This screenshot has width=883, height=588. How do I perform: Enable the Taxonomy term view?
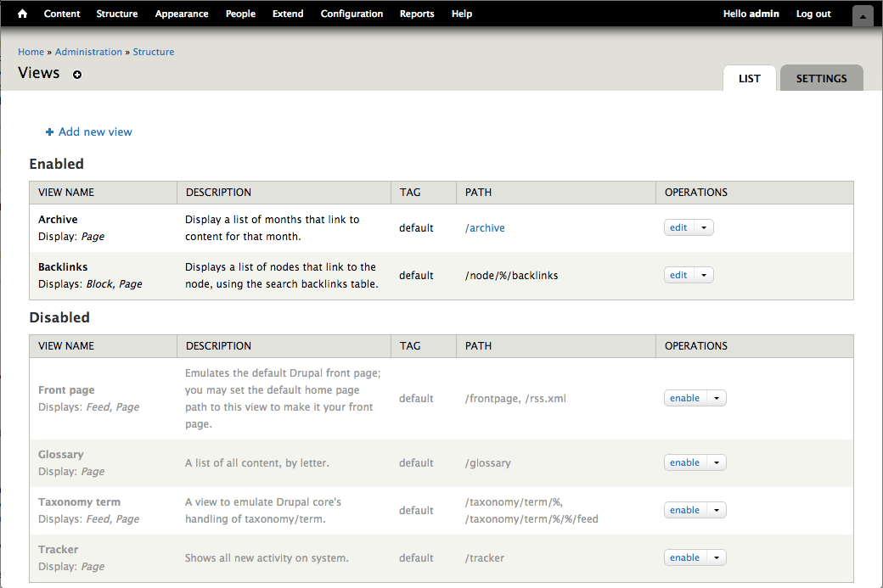tap(684, 509)
